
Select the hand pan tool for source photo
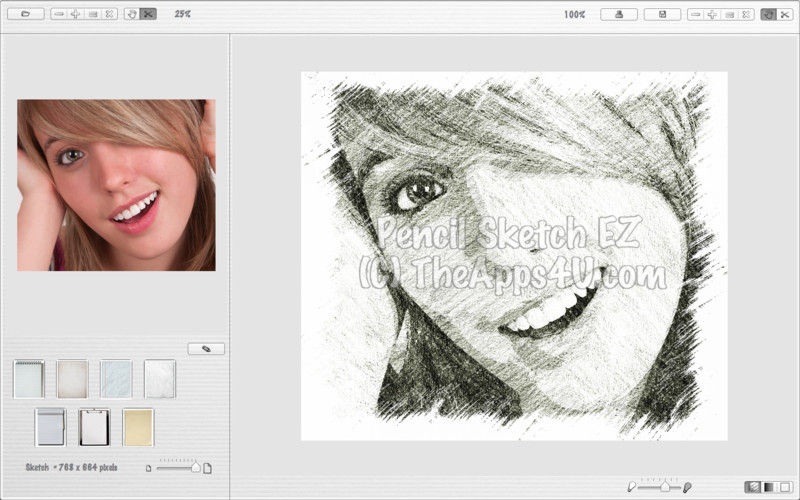point(132,14)
